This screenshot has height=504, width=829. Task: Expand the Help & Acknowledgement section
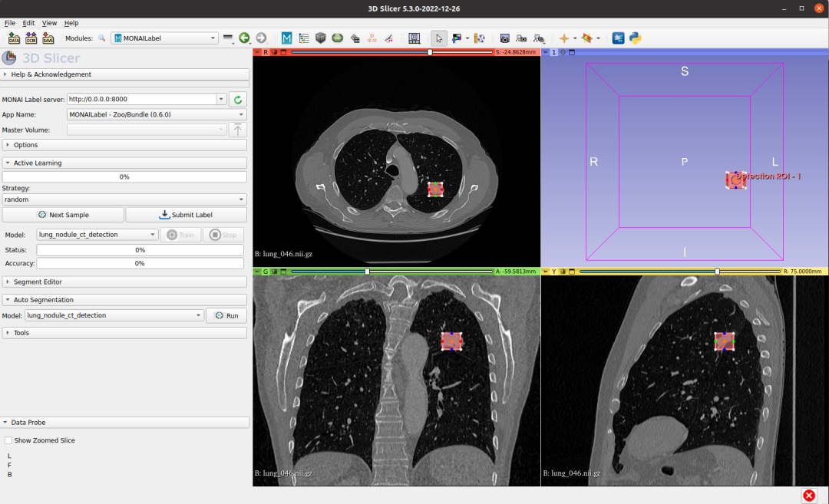pos(125,74)
